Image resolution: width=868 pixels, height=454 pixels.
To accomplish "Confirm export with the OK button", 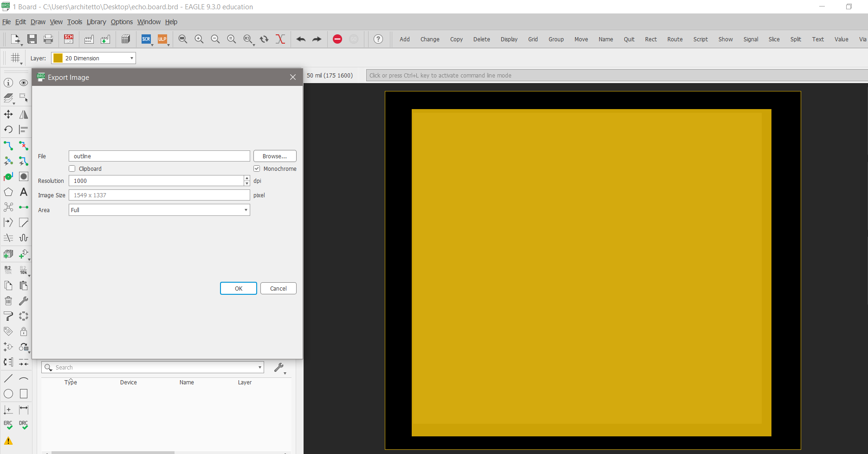I will pyautogui.click(x=239, y=288).
